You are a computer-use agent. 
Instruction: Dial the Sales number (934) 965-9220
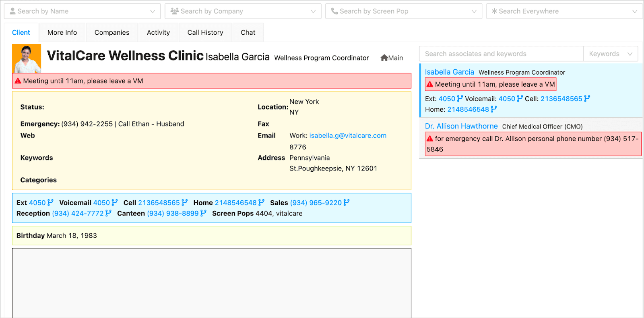316,203
